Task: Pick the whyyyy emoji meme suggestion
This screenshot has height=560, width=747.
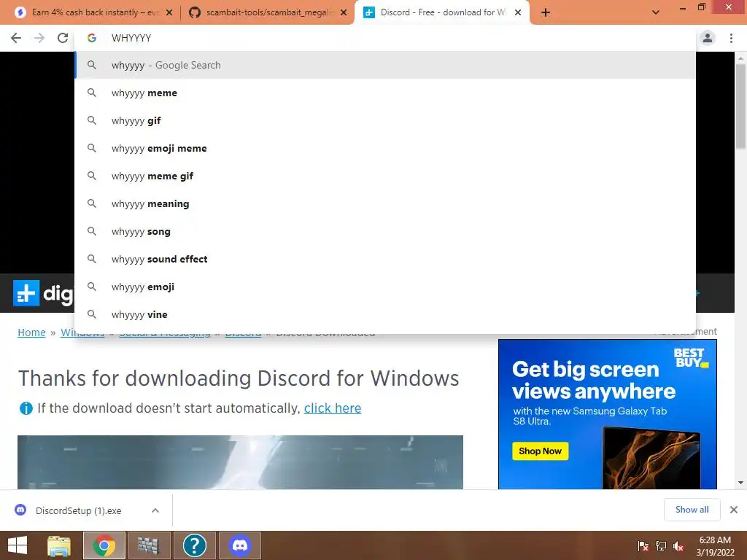Action: 385,148
